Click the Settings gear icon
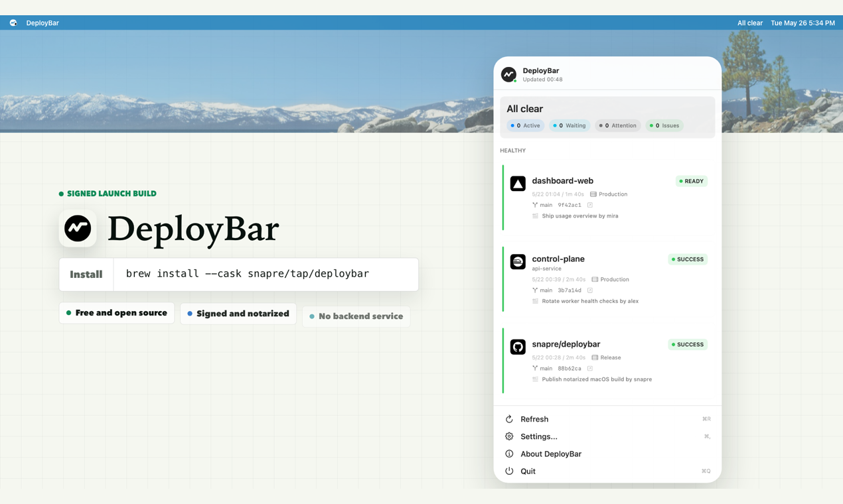The width and height of the screenshot is (843, 504). 509,436
